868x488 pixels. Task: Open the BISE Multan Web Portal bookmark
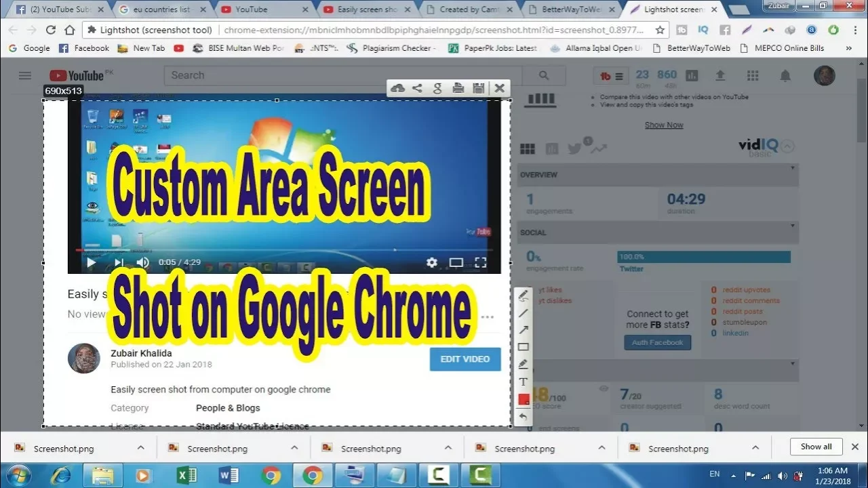[x=238, y=48]
